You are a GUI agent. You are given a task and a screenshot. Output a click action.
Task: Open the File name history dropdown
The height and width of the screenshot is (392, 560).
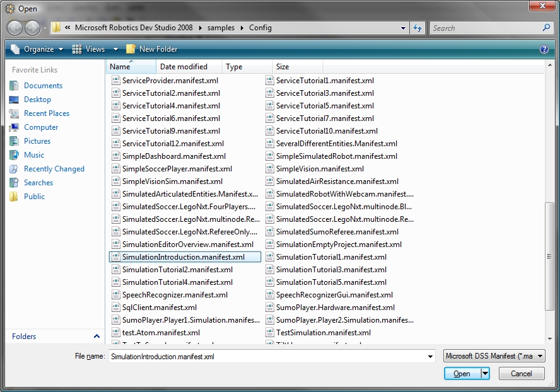[430, 356]
